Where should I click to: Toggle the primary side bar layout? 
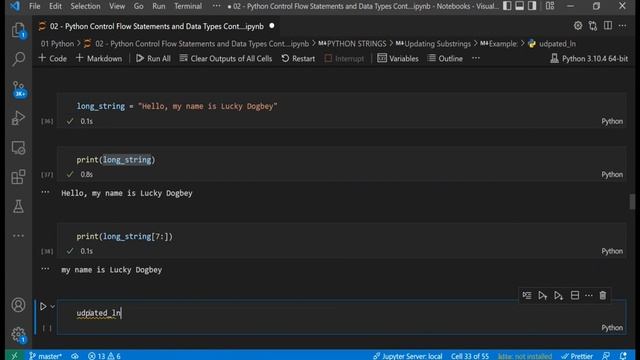point(507,6)
